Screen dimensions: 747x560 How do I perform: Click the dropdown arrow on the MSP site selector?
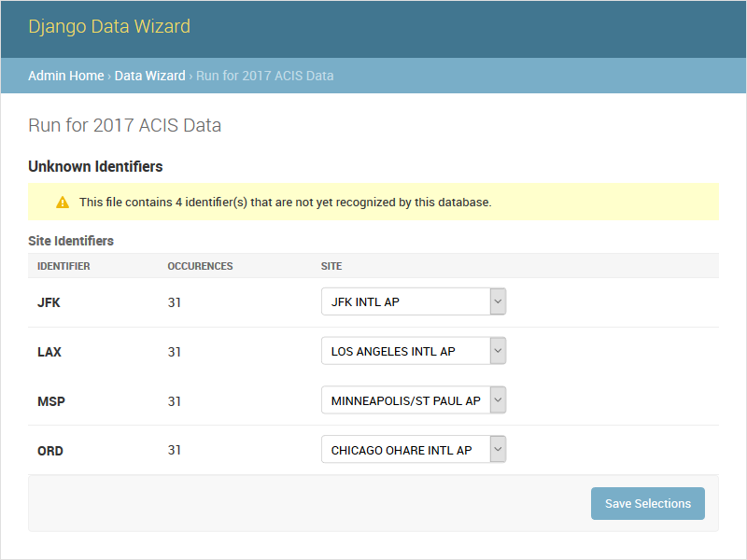[498, 399]
